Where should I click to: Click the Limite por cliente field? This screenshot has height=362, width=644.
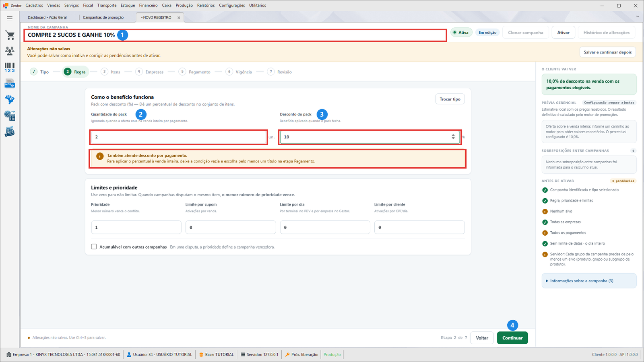click(419, 227)
